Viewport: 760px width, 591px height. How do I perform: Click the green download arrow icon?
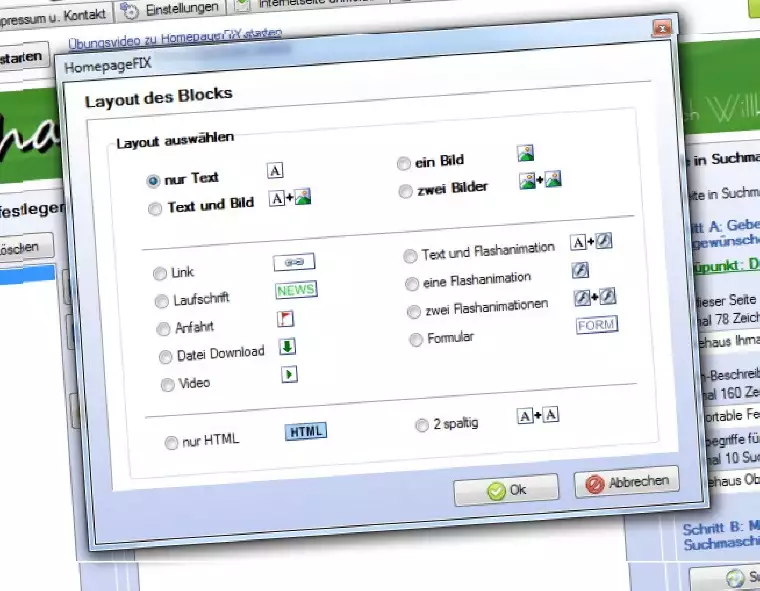tap(287, 347)
